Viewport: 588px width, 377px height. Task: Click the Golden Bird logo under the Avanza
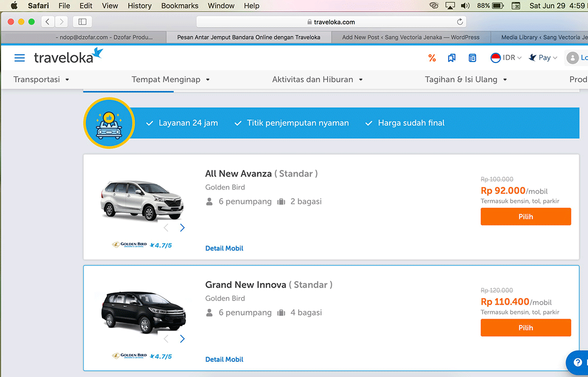pos(129,245)
